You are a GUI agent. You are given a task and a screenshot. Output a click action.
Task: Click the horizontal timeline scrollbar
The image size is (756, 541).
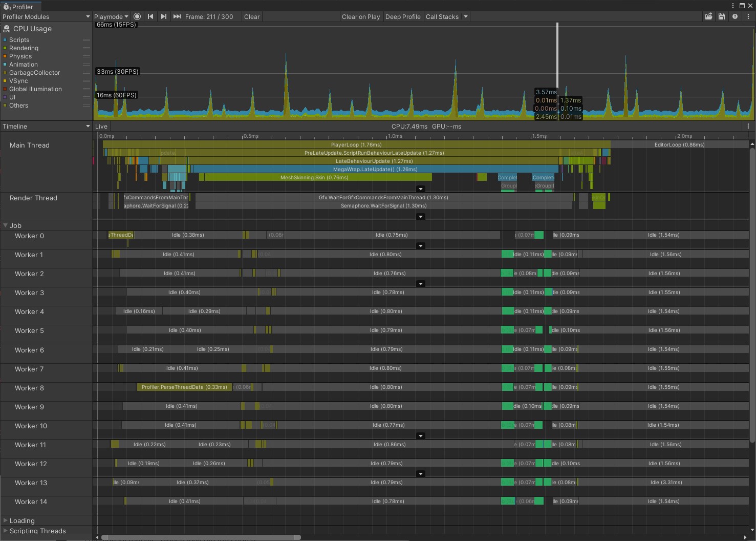coord(201,537)
